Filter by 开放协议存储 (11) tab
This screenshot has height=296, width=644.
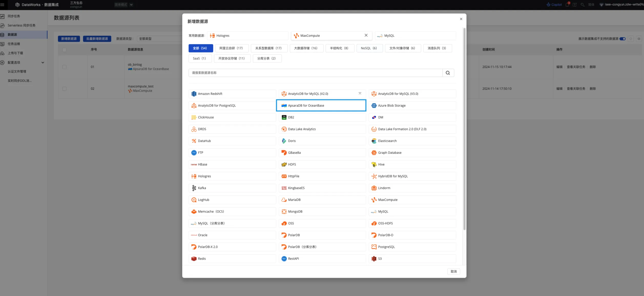pyautogui.click(x=232, y=58)
